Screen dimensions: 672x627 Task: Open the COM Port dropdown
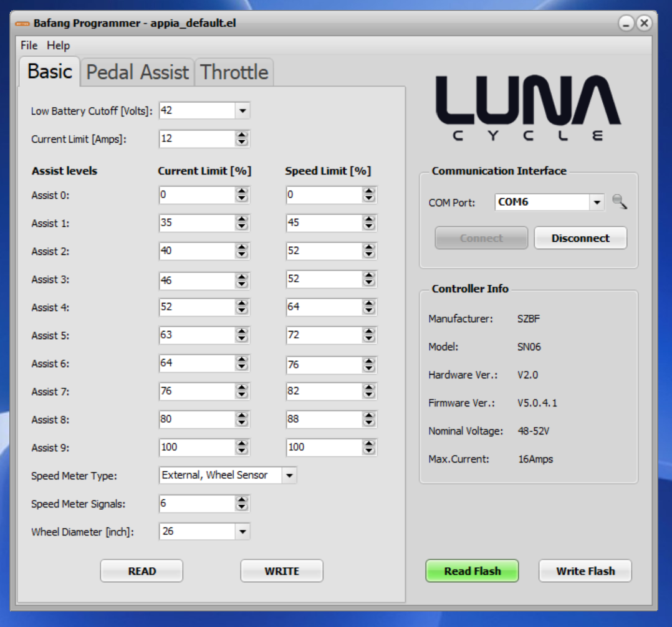click(x=597, y=202)
